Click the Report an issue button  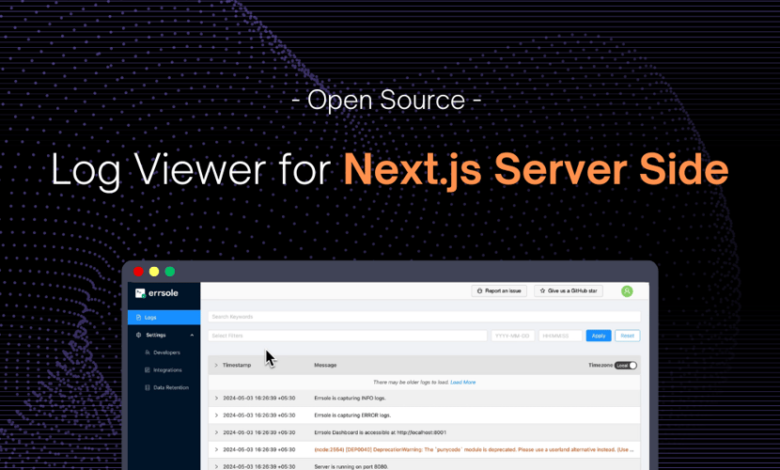tap(499, 291)
